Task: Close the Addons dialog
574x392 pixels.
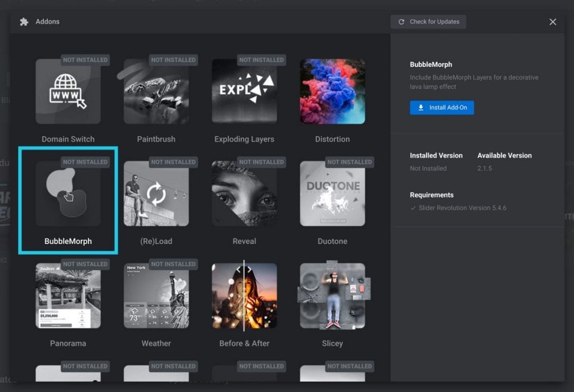Action: tap(553, 22)
